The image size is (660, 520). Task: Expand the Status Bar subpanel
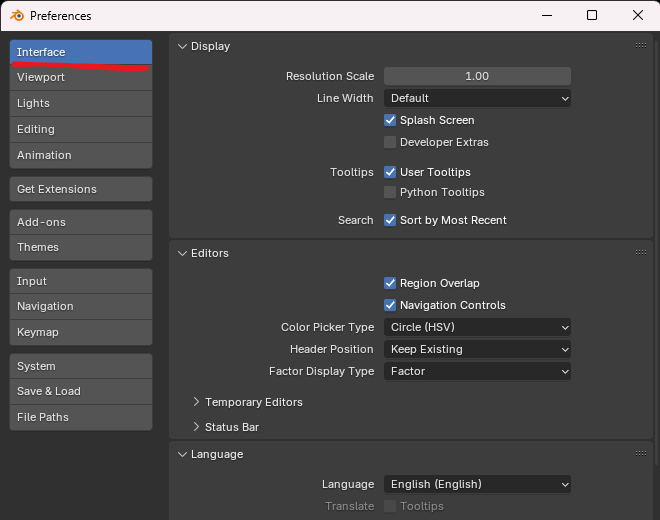coord(196,427)
